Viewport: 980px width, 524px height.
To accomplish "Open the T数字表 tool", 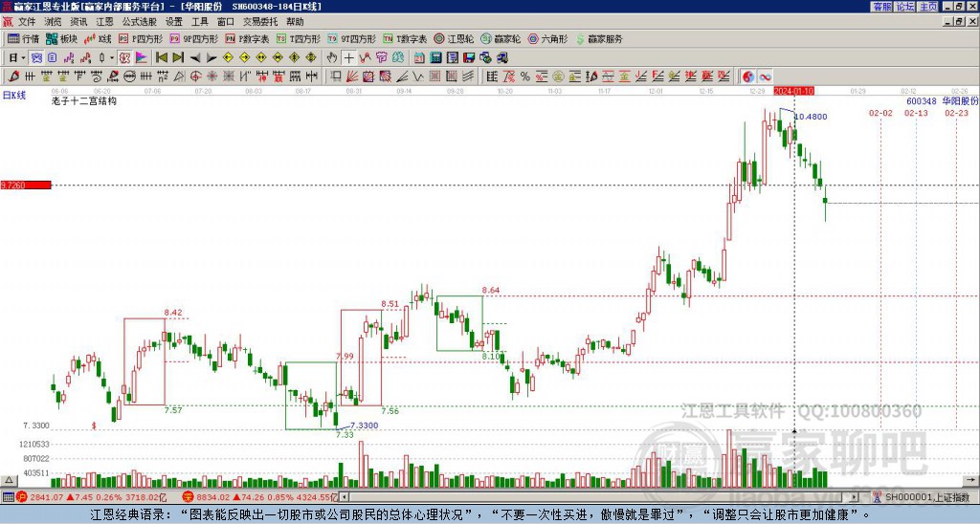I will pos(405,38).
